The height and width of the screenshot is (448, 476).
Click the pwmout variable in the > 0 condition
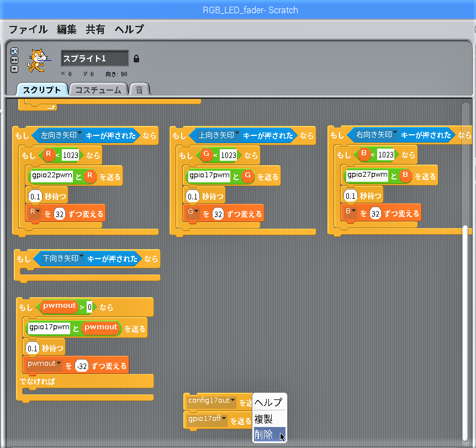(x=59, y=306)
